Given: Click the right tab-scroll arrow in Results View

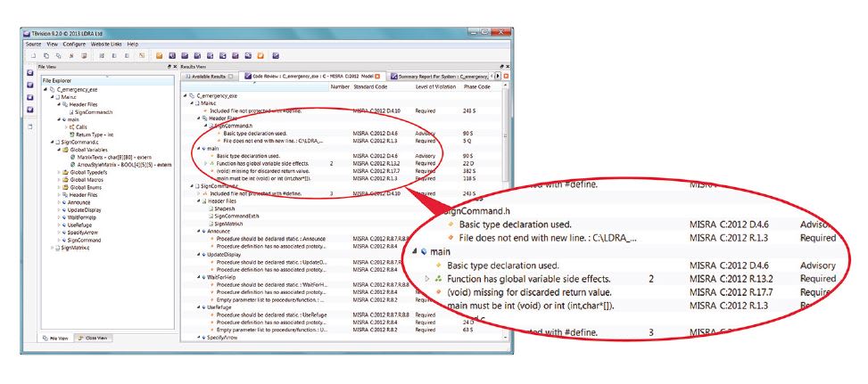Looking at the screenshot, I should coord(498,77).
